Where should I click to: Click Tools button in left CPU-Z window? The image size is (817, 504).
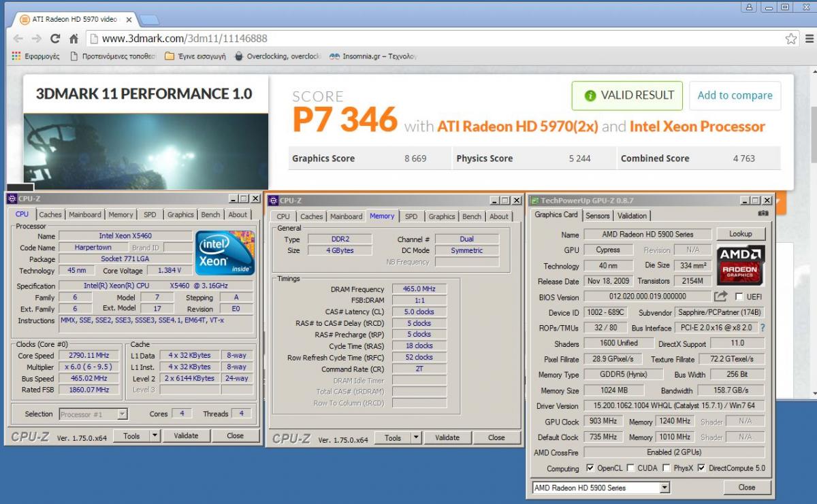coord(131,436)
